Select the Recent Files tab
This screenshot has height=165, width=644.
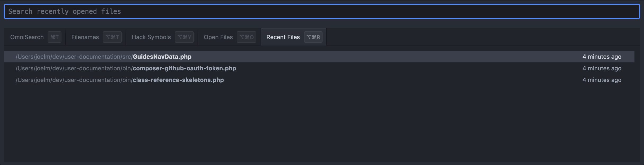point(294,37)
